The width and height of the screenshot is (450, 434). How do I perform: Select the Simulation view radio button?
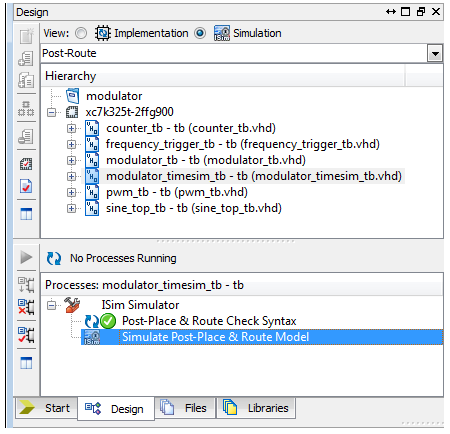pos(200,33)
